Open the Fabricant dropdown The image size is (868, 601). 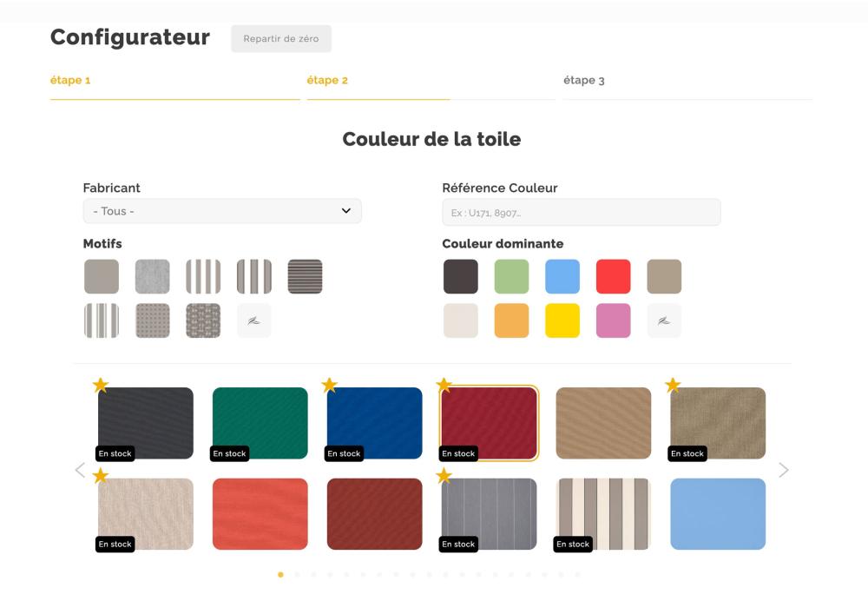pos(221,210)
